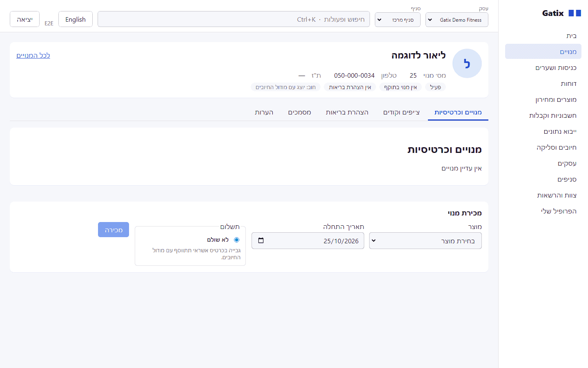This screenshot has height=368, width=588.
Task: Open the מסמכים tab
Action: 300,112
